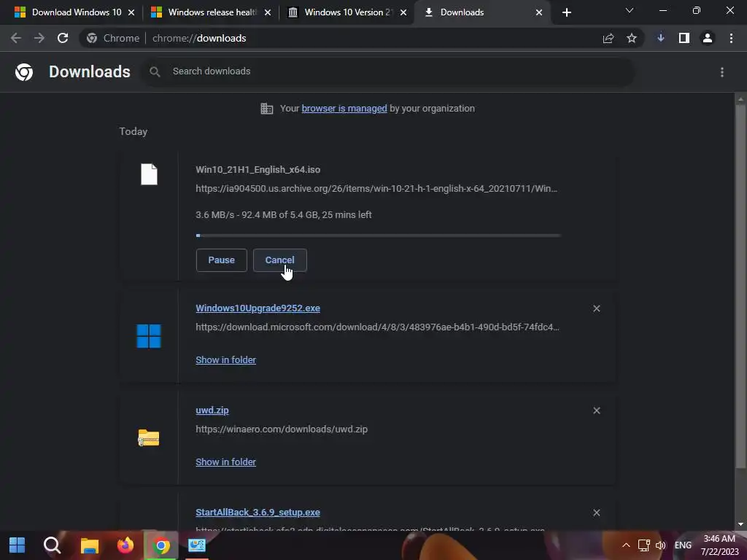This screenshot has height=560, width=747.
Task: Bookmark this tab with the star icon
Action: 632,38
